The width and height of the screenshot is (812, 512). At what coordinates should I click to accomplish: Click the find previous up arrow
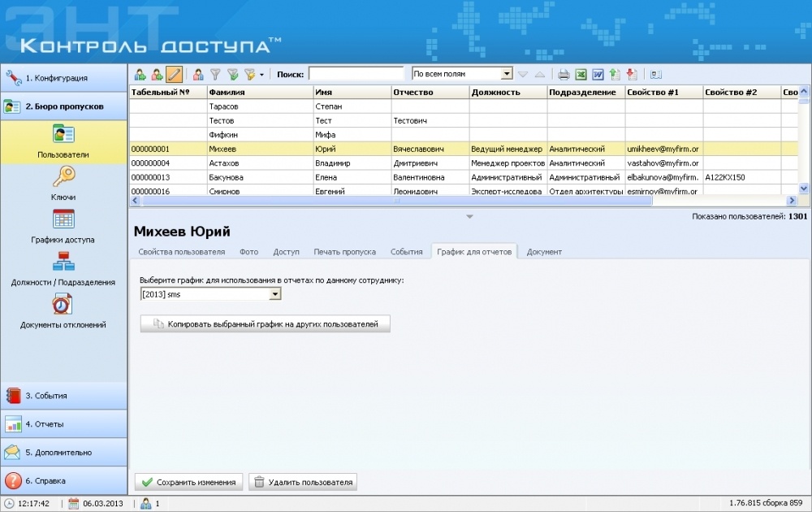[540, 75]
